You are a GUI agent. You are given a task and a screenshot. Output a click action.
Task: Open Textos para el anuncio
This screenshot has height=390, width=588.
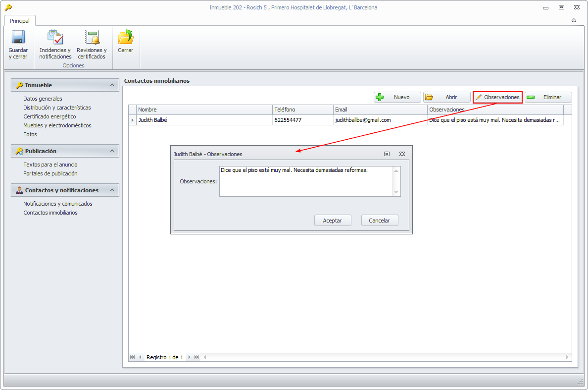click(50, 165)
